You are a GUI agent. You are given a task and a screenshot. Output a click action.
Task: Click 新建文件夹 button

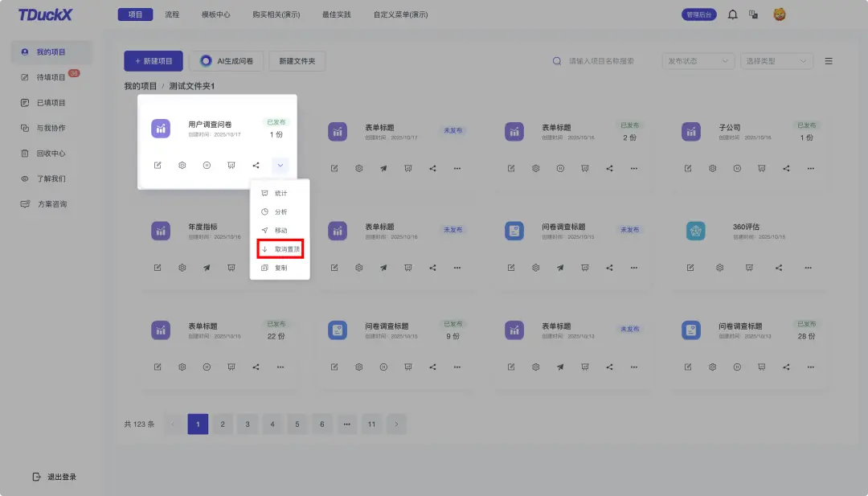click(x=297, y=61)
